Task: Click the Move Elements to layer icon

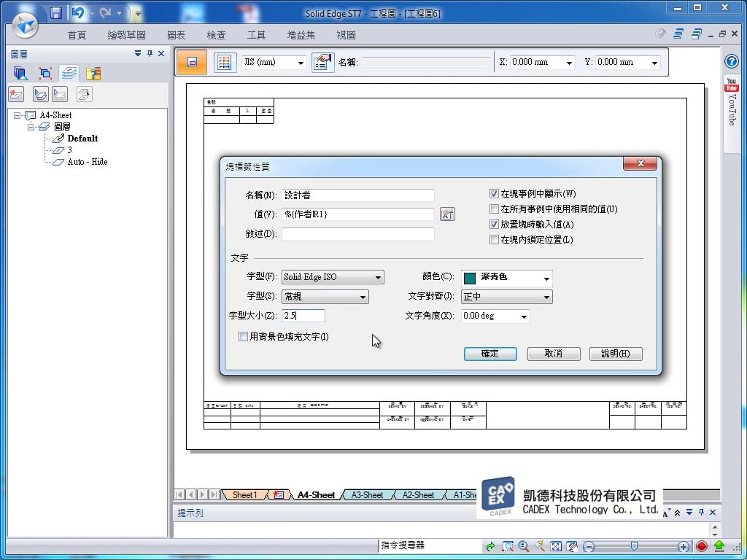Action: click(41, 94)
